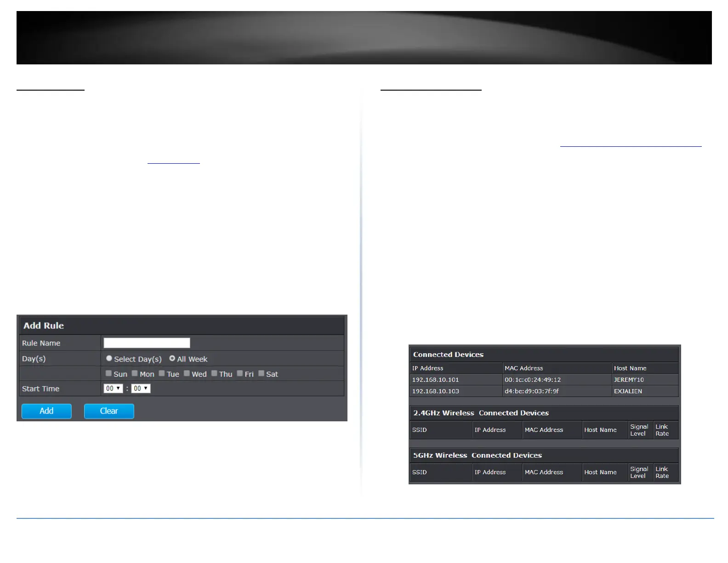728x563 pixels.
Task: Click the Add button
Action: click(x=46, y=411)
